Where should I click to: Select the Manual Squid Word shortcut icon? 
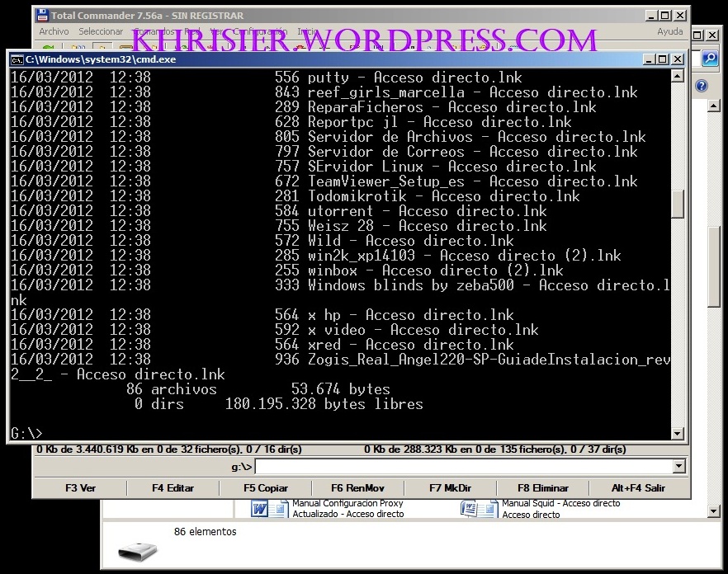coord(477,509)
